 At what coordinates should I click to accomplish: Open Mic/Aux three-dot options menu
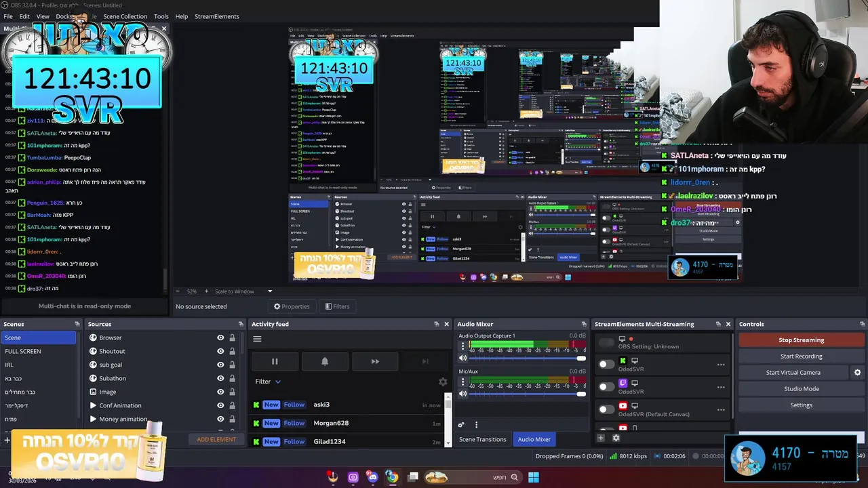(x=463, y=382)
